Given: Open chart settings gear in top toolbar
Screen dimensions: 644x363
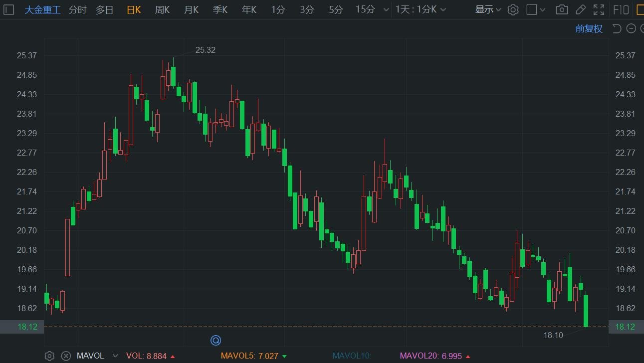Looking at the screenshot, I should tap(513, 9).
